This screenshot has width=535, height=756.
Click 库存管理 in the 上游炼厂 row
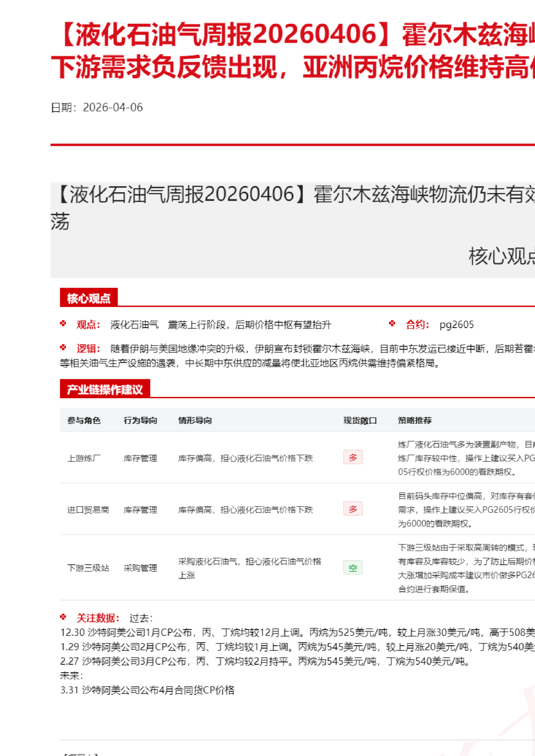tap(141, 458)
